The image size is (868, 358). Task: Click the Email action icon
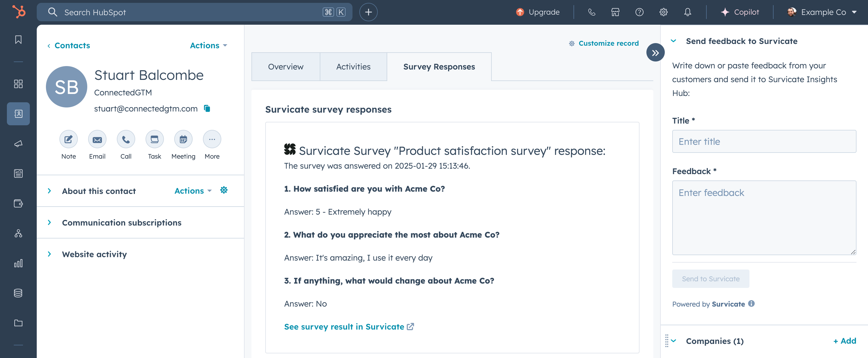[97, 139]
